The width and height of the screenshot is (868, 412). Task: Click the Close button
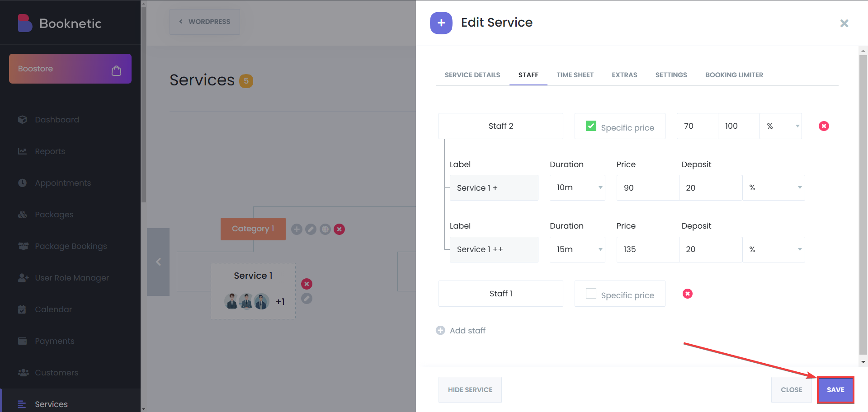pos(791,390)
